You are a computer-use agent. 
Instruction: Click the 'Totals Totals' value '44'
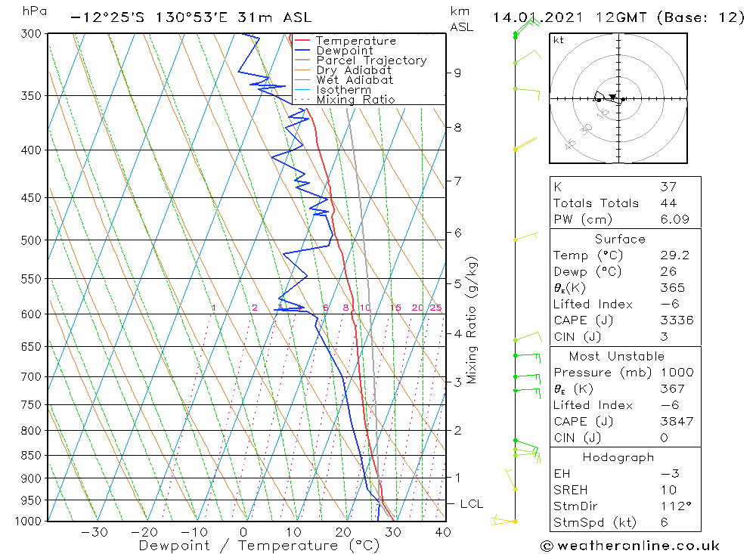click(x=668, y=203)
